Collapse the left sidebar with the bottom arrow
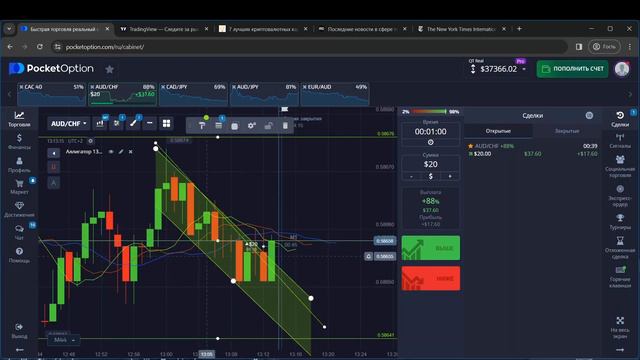The image size is (640, 360). [19, 350]
